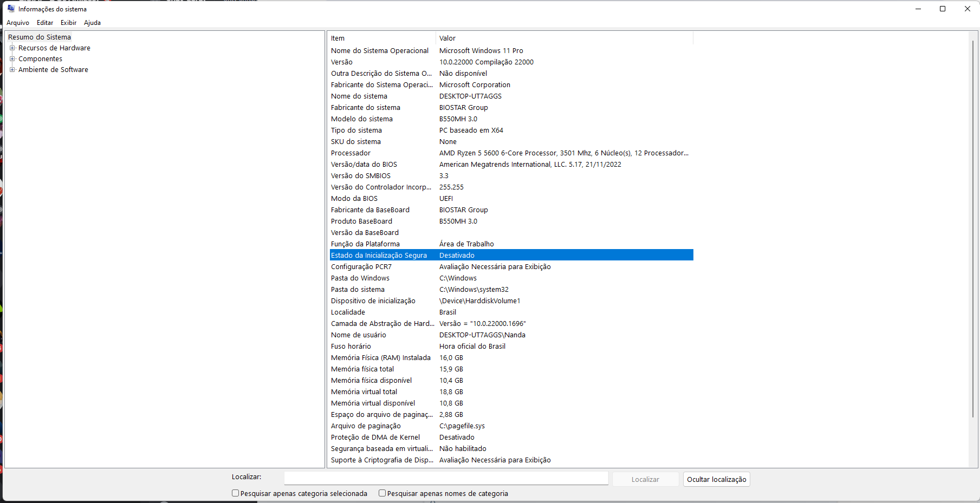The width and height of the screenshot is (980, 503).
Task: Select the Versão/data do BIOS row
Action: (x=511, y=165)
